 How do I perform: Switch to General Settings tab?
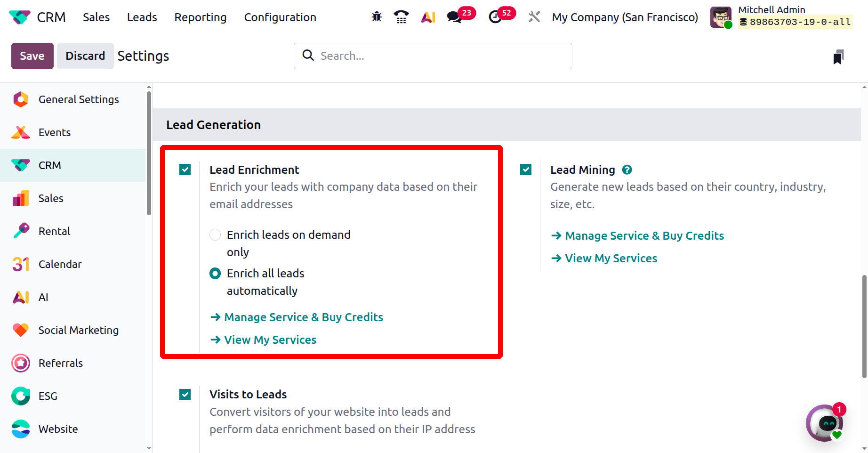click(79, 99)
